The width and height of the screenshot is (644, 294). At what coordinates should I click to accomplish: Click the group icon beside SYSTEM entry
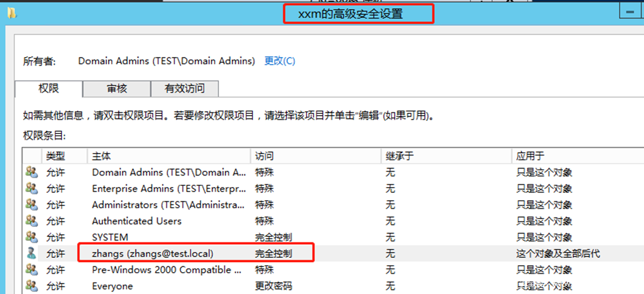[31, 237]
